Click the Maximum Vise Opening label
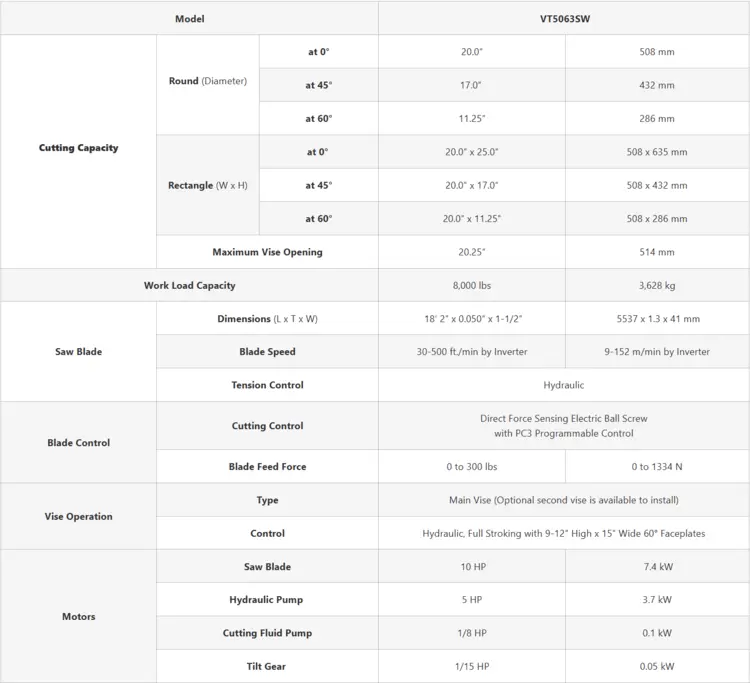750x683 pixels. click(x=267, y=252)
